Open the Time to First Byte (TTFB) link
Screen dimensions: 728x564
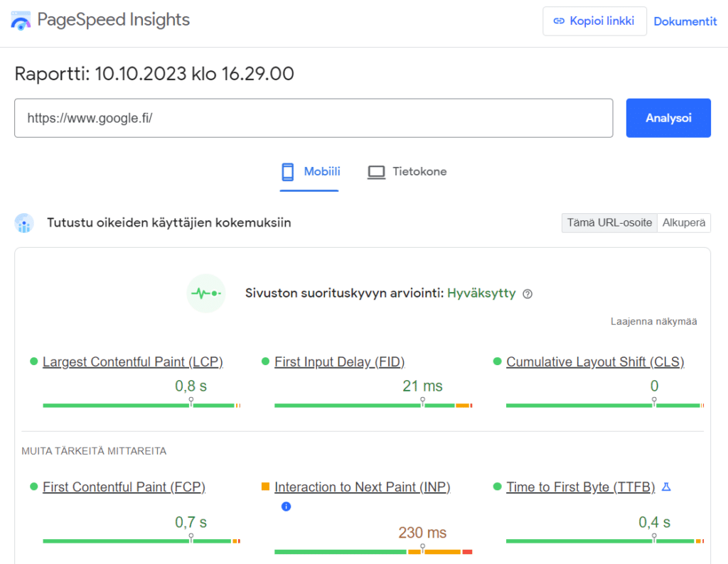(580, 487)
